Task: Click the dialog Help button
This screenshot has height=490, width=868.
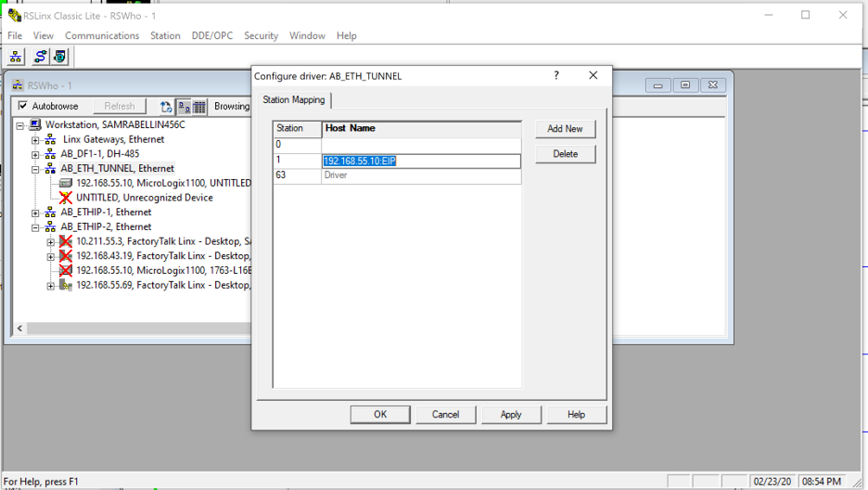Action: (x=576, y=414)
